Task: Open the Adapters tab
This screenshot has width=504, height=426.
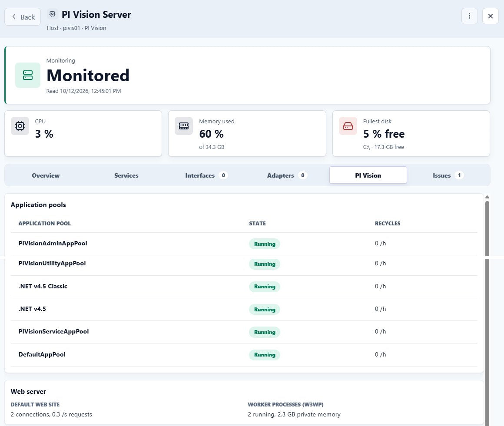Action: point(287,175)
